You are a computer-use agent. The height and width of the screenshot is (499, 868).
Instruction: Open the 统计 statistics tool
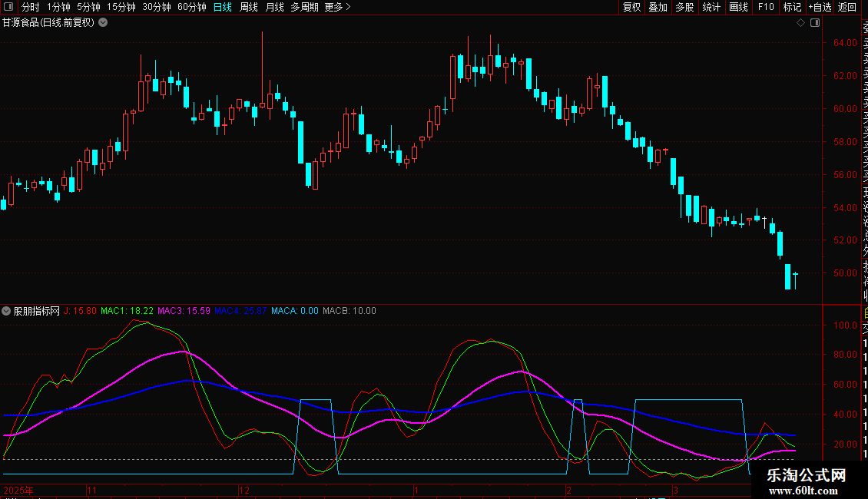(711, 7)
